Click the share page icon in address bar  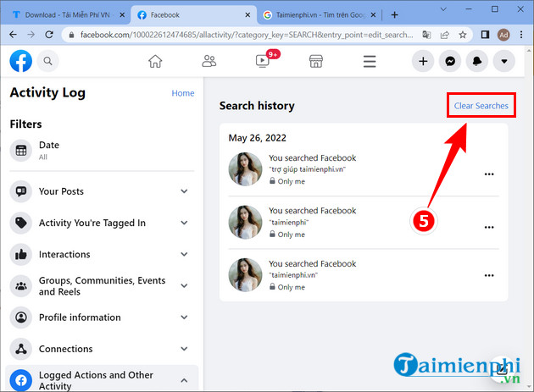point(445,35)
